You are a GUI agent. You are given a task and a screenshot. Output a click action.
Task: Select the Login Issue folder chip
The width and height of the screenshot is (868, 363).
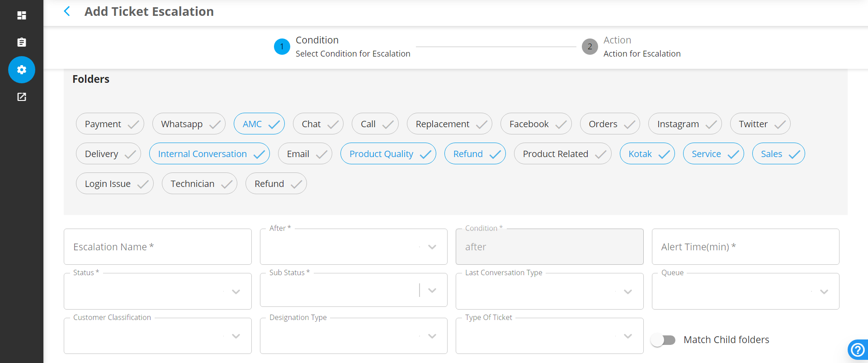115,184
